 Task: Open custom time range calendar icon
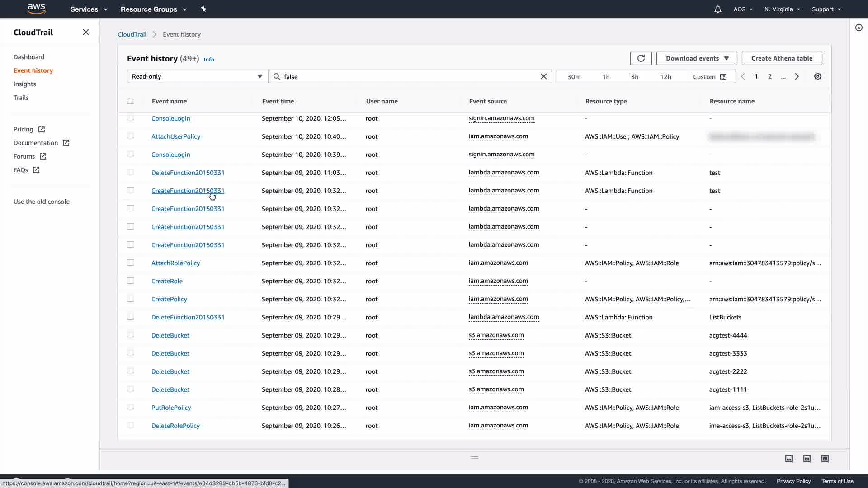723,77
